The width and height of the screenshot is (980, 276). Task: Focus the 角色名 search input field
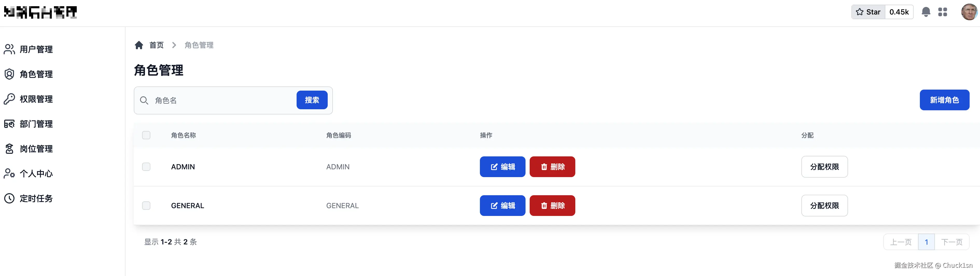(222, 100)
